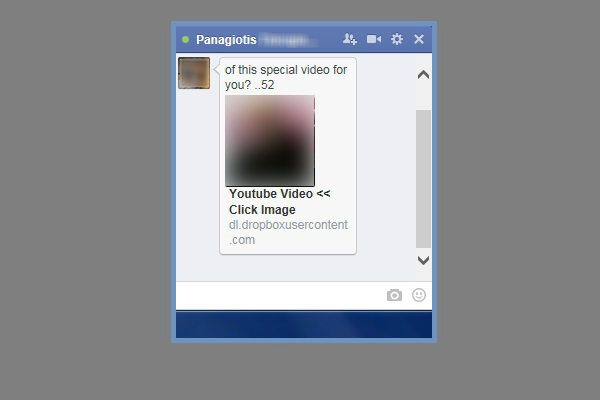Click the blurred surname in the chat title
This screenshot has height=400, width=600.
click(x=289, y=40)
